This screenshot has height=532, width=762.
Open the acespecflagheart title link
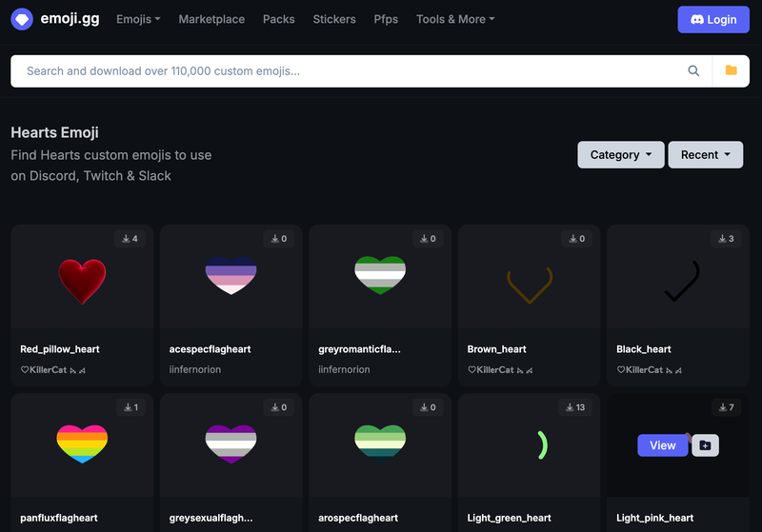[x=210, y=349]
